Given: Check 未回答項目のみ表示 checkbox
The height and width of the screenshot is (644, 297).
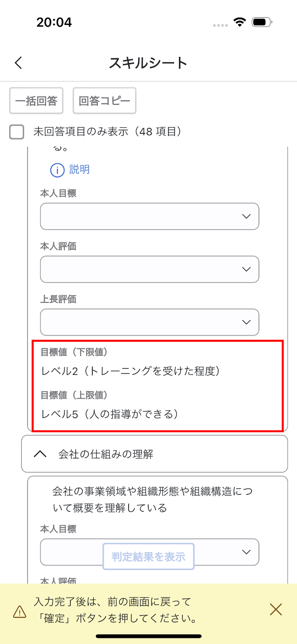Looking at the screenshot, I should point(17,132).
